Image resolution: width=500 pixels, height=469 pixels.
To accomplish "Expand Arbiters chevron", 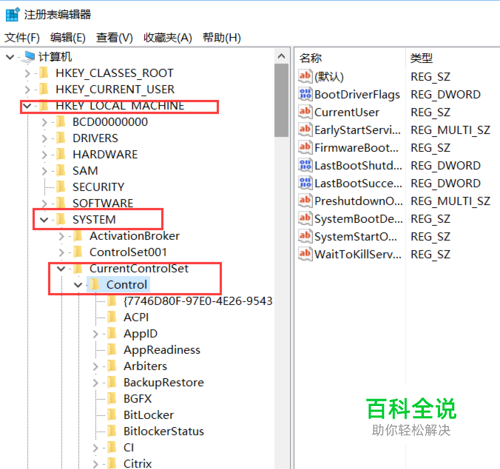I will [95, 367].
